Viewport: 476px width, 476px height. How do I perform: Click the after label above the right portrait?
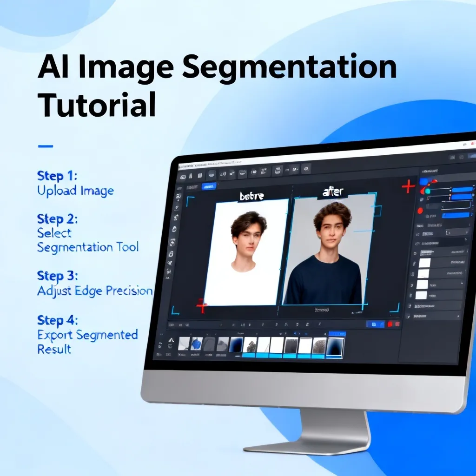click(x=333, y=192)
